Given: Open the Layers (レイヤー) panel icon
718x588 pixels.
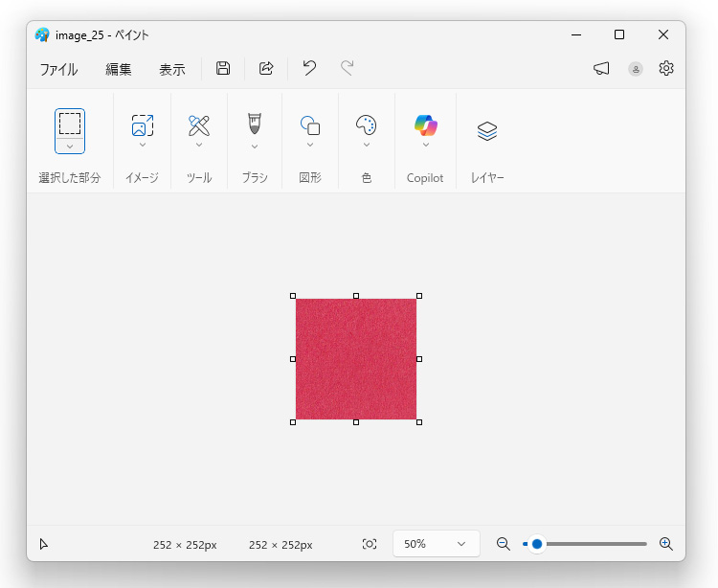Looking at the screenshot, I should tap(487, 131).
